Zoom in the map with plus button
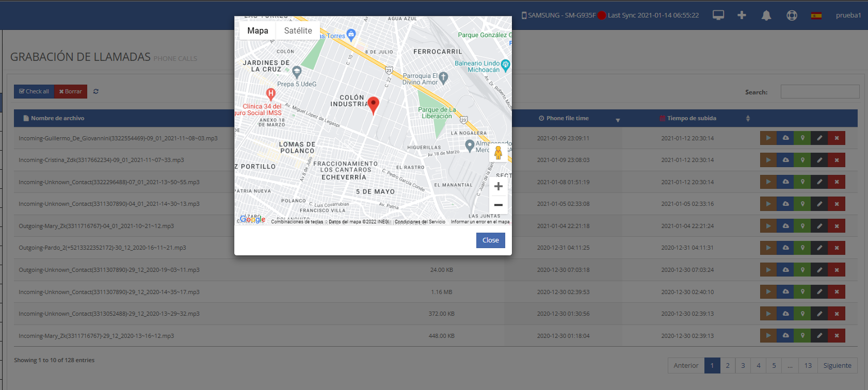This screenshot has height=390, width=868. [x=498, y=186]
